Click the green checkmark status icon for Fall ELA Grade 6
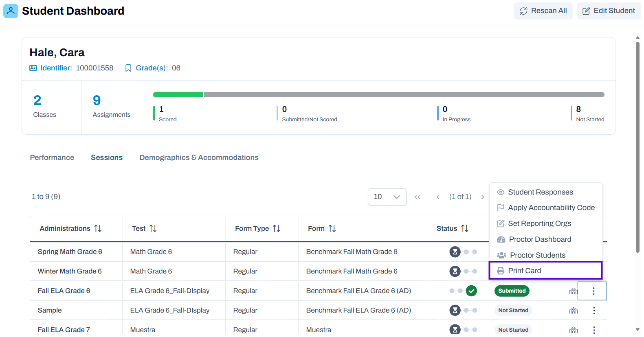 [471, 291]
